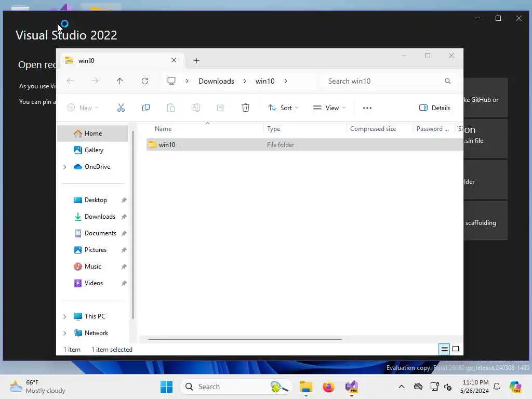Screen dimensions: 532x399
Task: Expand the Network tree node
Action: (x=65, y=333)
